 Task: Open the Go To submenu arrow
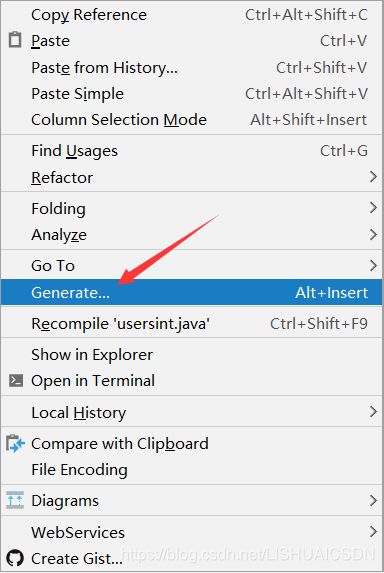tap(373, 265)
